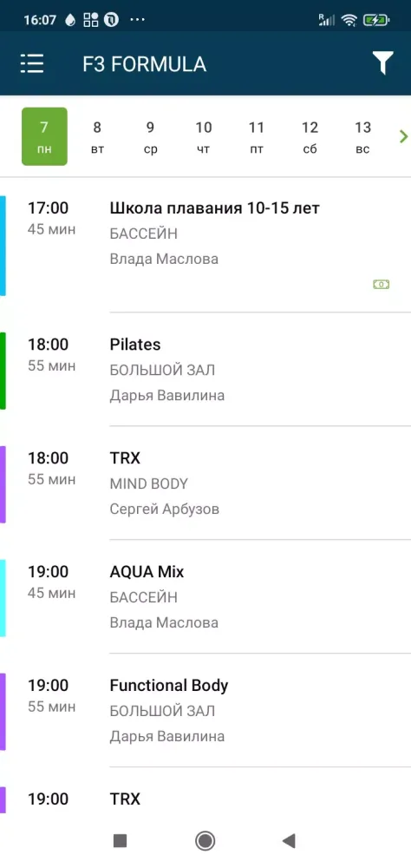Tap the purple color bar beside the MIND BODY class
411x868 pixels.
pyautogui.click(x=3, y=484)
